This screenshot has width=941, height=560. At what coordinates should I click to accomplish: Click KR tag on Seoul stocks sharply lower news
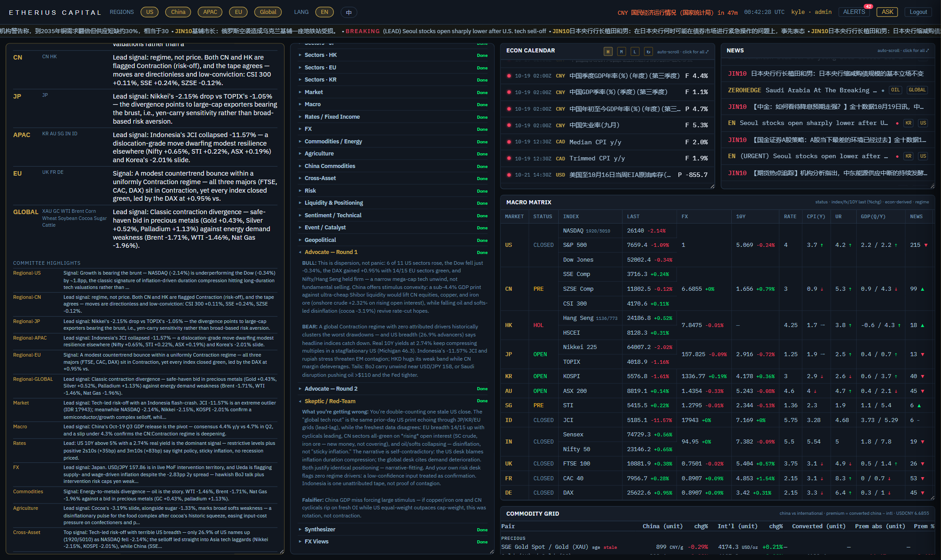908,123
